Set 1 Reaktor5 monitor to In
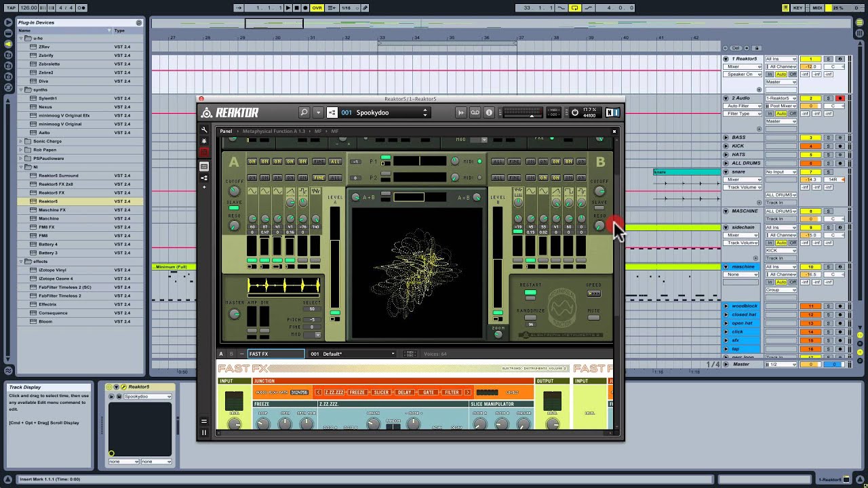 point(770,74)
